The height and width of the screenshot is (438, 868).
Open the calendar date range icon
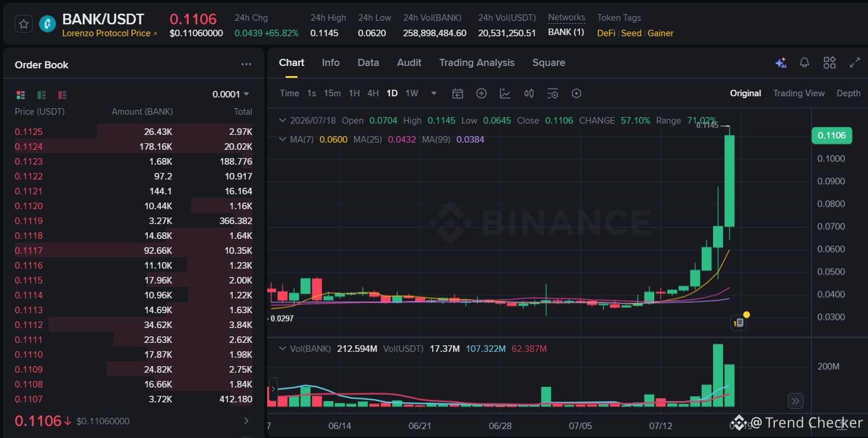[x=457, y=93]
